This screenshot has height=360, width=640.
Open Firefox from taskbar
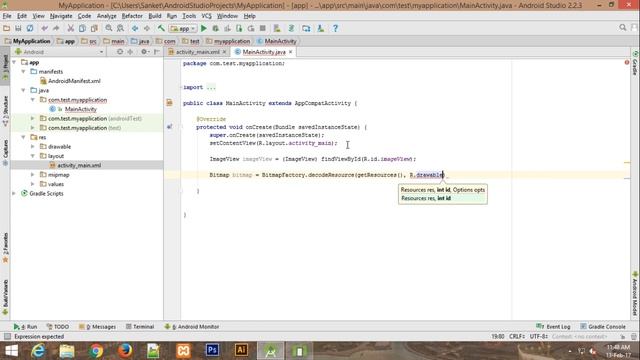point(125,351)
